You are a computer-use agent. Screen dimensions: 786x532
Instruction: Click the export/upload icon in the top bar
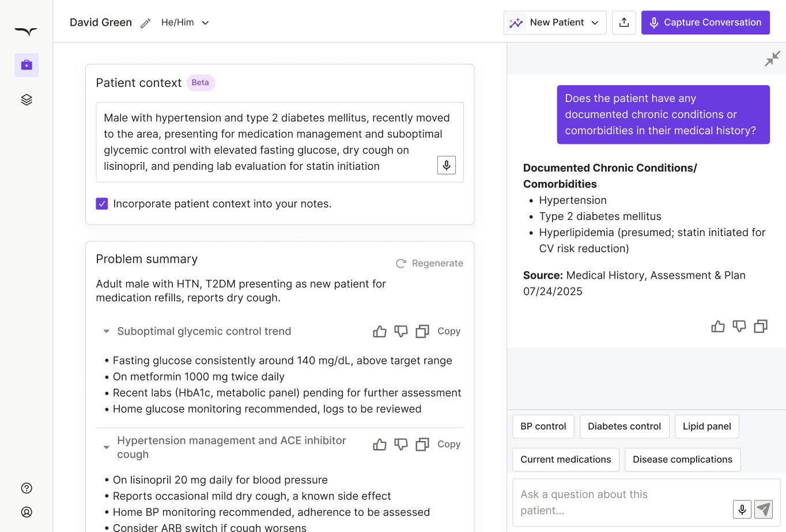pyautogui.click(x=624, y=22)
